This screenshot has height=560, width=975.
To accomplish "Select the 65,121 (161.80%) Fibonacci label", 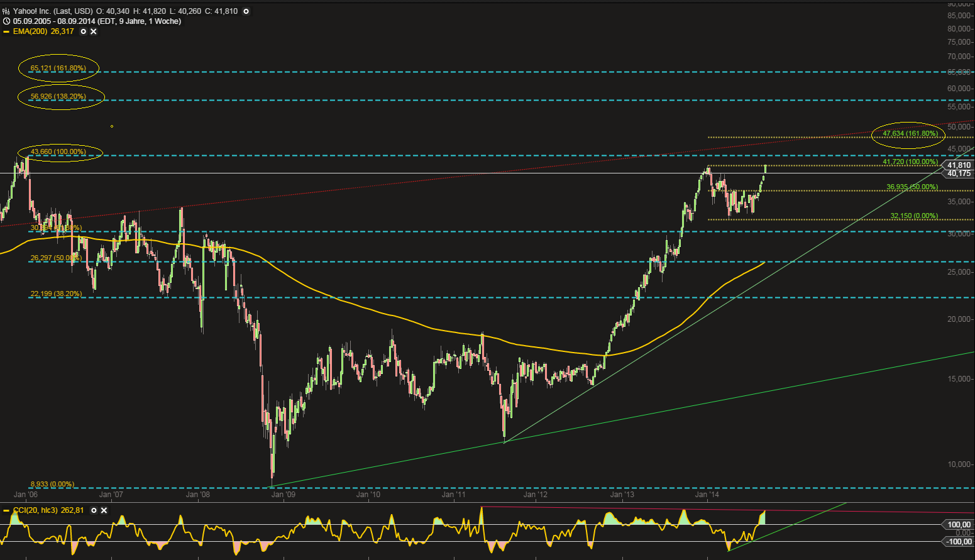I will point(58,68).
